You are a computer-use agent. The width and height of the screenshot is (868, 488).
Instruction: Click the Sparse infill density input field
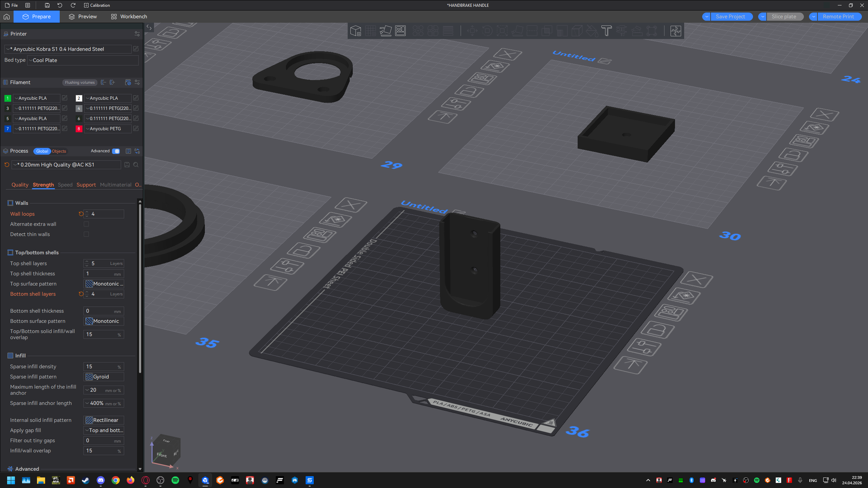[104, 367]
